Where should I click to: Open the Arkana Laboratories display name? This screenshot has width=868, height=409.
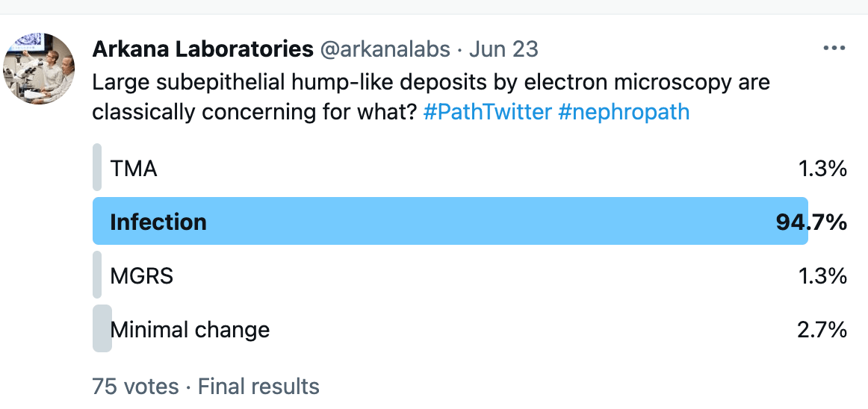click(x=203, y=49)
